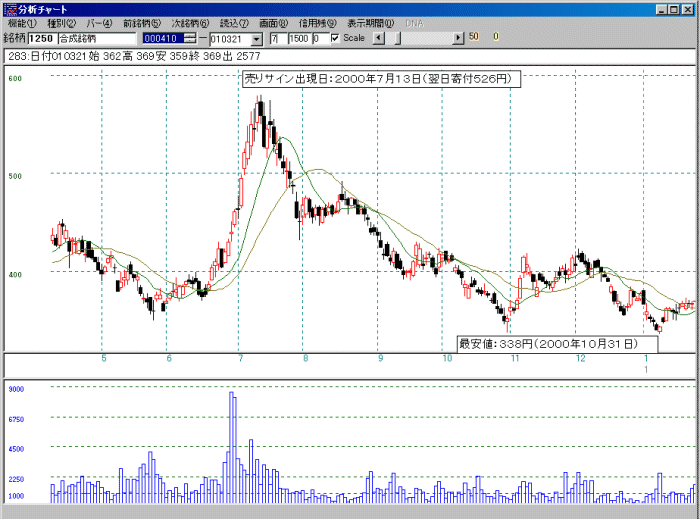Open the 表示期間 menu
The image size is (700, 519).
[x=370, y=22]
